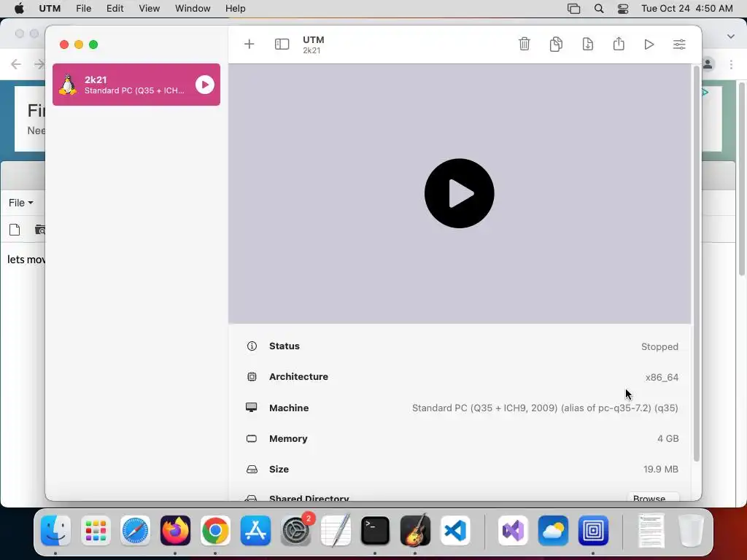
Task: Open the Edit menu in the menu bar
Action: [115, 9]
